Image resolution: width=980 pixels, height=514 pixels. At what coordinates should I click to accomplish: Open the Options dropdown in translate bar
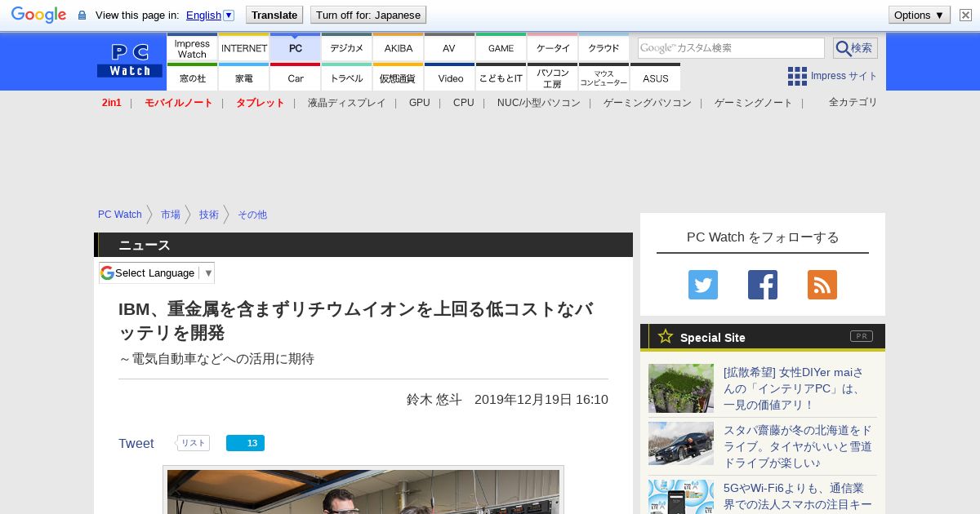point(920,15)
